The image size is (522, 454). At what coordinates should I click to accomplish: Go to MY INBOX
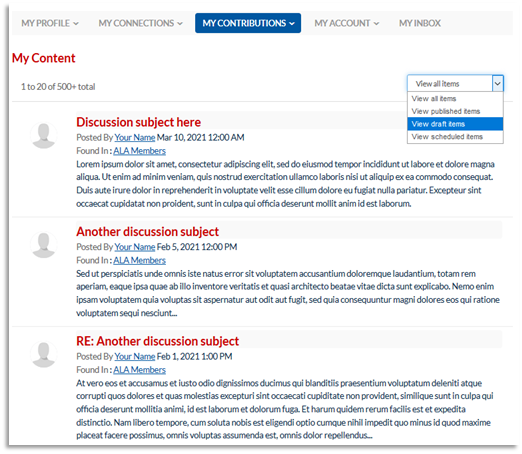pyautogui.click(x=420, y=23)
